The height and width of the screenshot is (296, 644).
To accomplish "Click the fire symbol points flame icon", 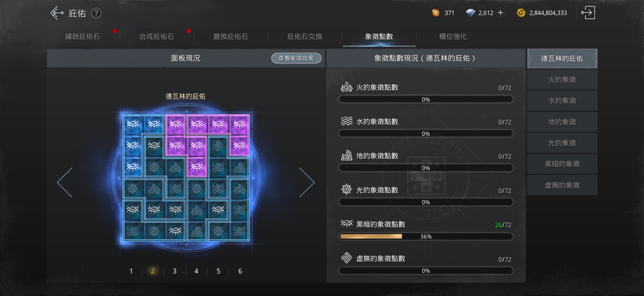I will click(347, 87).
